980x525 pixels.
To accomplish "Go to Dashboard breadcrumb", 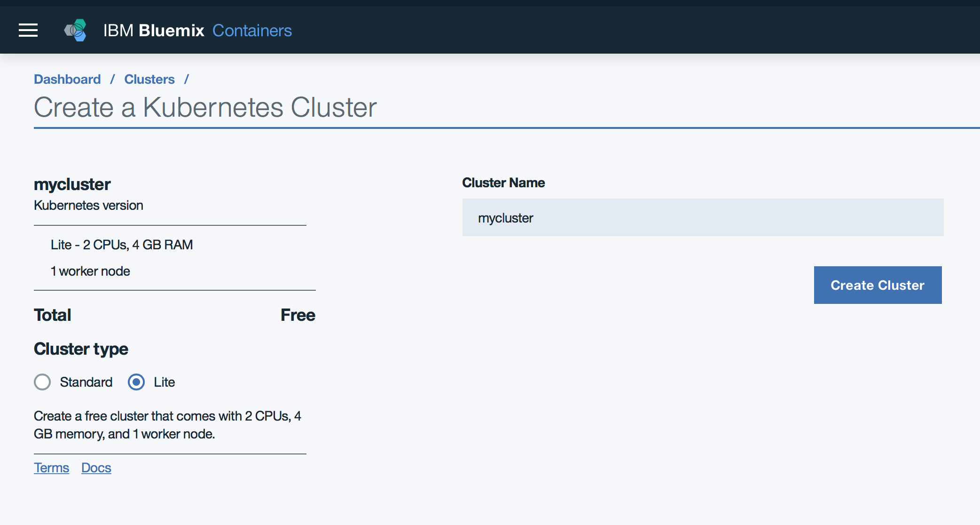I will tap(67, 79).
